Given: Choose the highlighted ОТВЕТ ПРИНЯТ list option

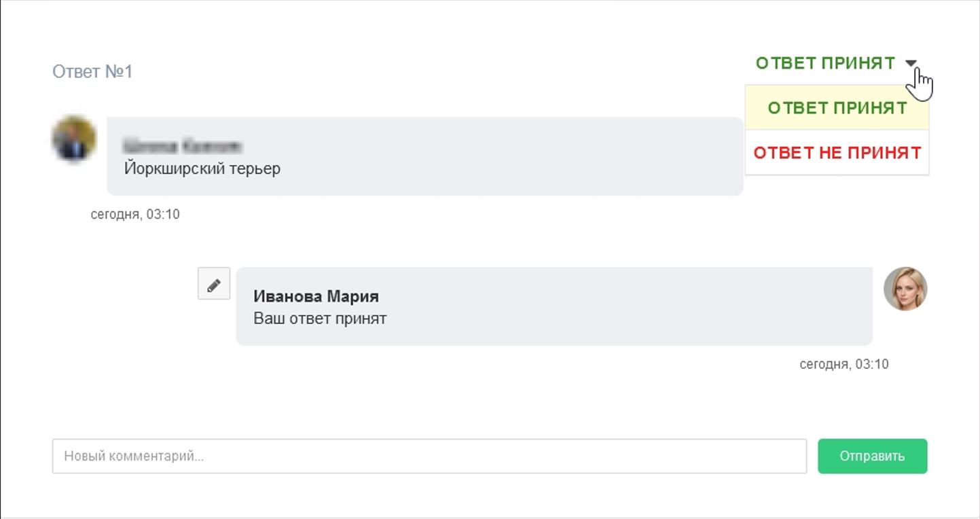Looking at the screenshot, I should [837, 108].
